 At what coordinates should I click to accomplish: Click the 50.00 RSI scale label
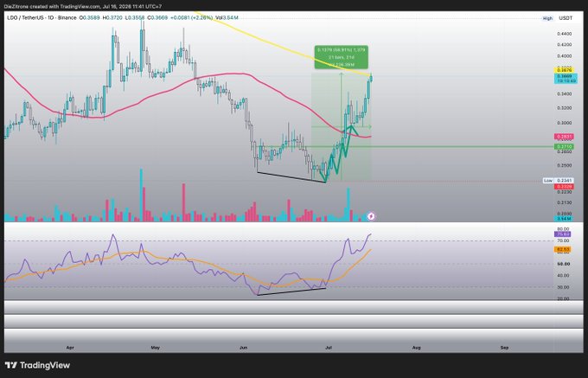[564, 264]
